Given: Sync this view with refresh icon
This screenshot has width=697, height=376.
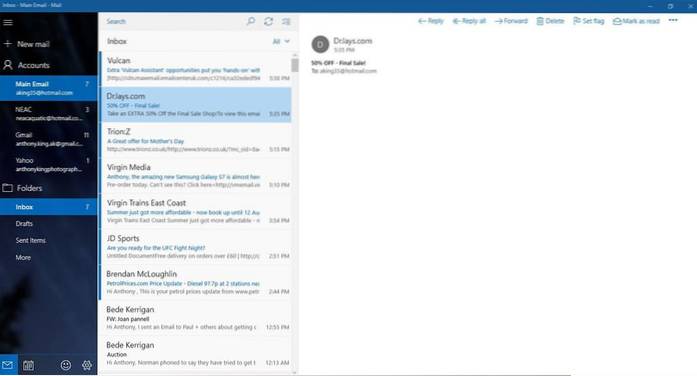Looking at the screenshot, I should (268, 21).
